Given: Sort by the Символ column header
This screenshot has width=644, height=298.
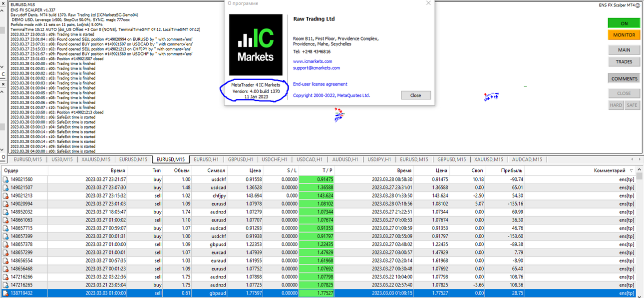Looking at the screenshot, I should click(210, 170).
